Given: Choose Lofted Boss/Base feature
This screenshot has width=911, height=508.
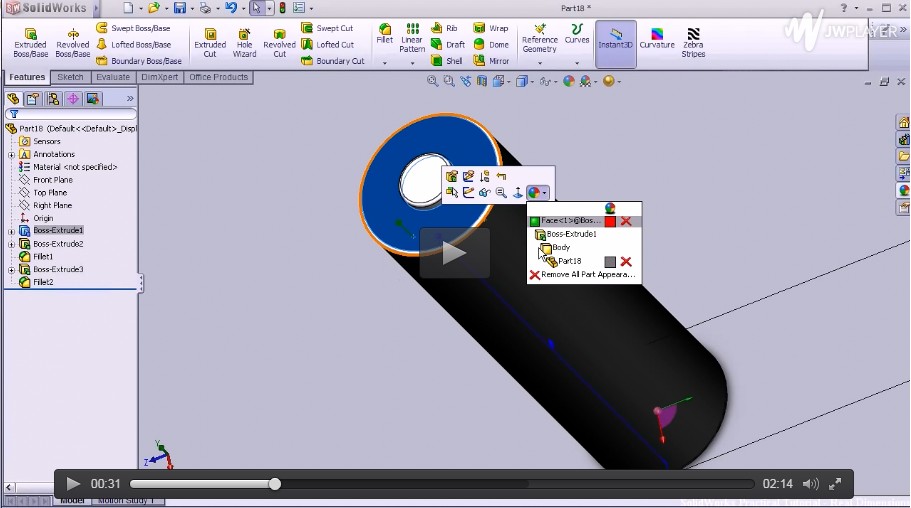Looking at the screenshot, I should click(x=133, y=44).
